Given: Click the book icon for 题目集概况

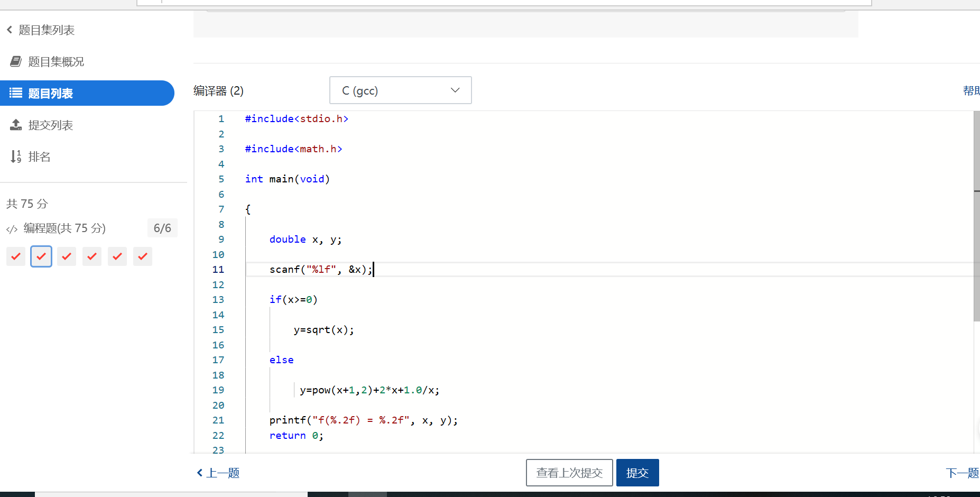Looking at the screenshot, I should pos(16,62).
